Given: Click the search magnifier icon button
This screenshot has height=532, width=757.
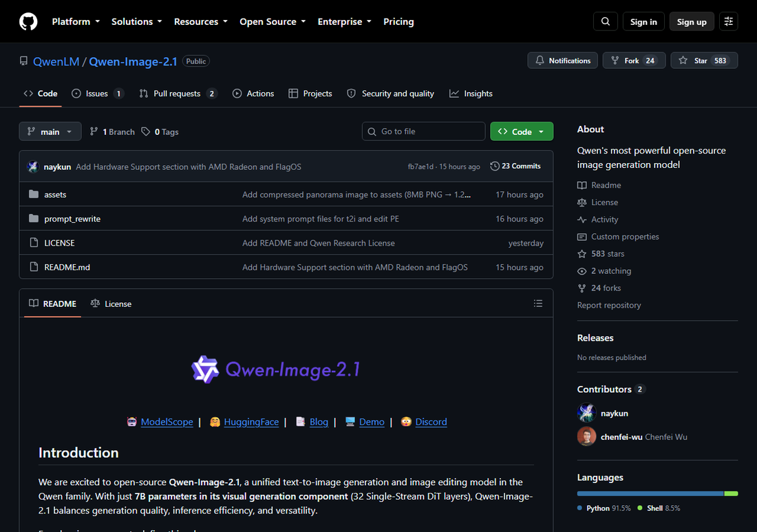Looking at the screenshot, I should click(606, 22).
